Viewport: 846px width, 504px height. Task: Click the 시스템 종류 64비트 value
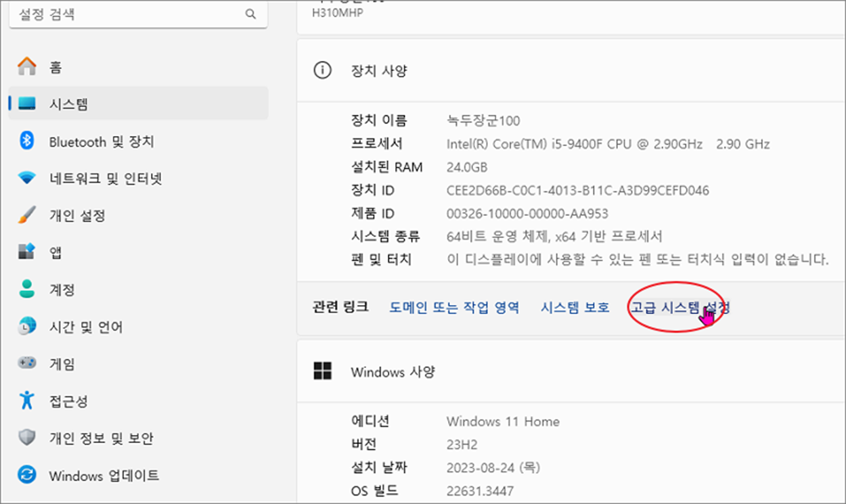pos(554,237)
